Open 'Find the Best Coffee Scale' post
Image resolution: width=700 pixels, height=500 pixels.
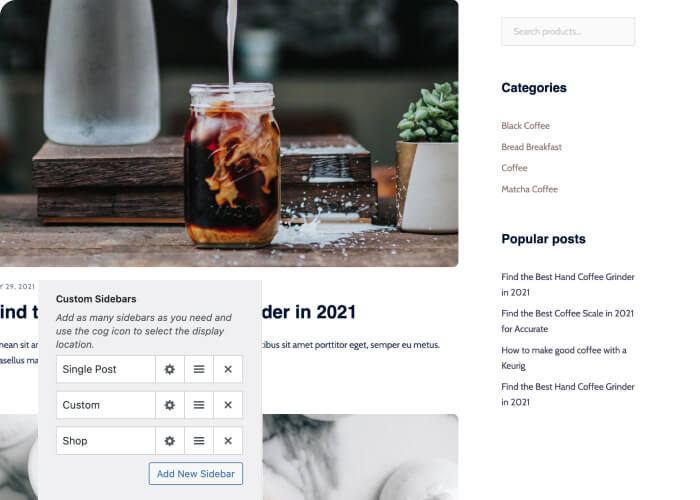[567, 321]
